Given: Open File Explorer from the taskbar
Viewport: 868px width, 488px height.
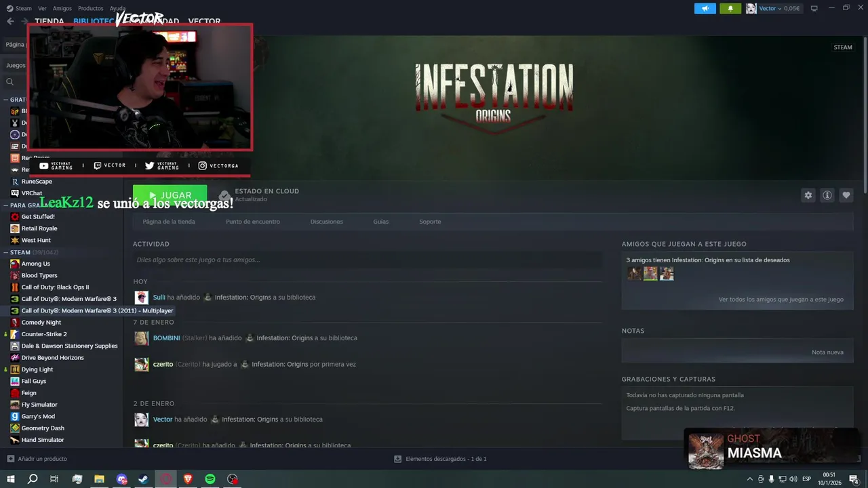Looking at the screenshot, I should pos(99,479).
